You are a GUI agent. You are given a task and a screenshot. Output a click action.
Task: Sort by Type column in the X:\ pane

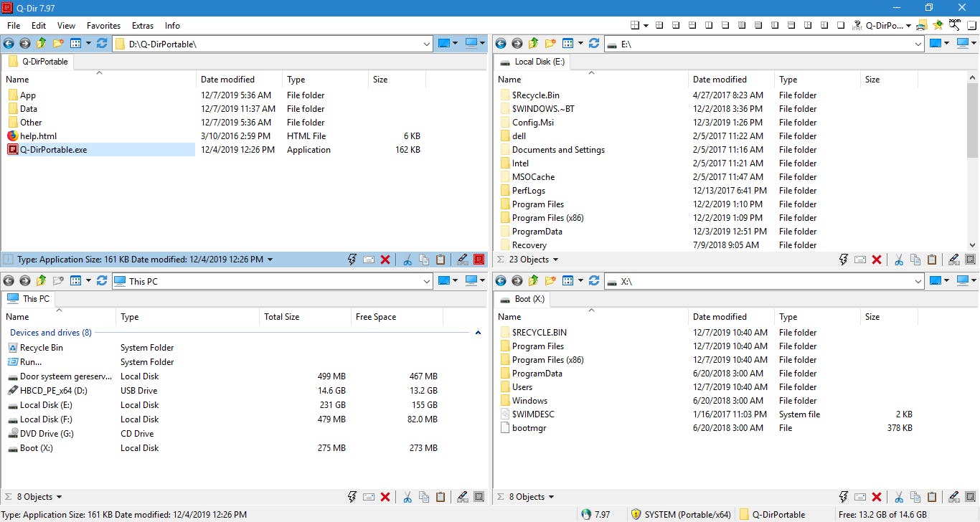point(817,317)
